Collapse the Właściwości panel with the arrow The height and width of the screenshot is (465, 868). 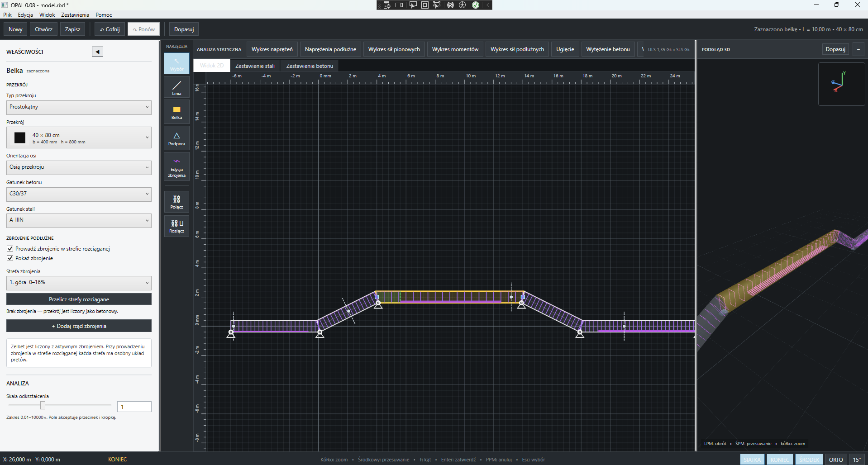[x=97, y=52]
